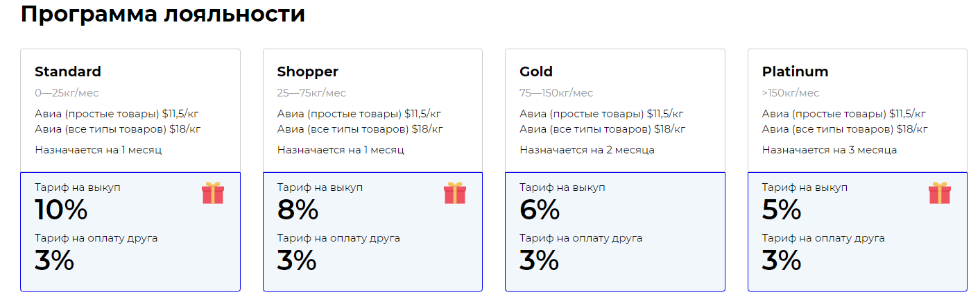Click the gift icon in Shopper card
The height and width of the screenshot is (295, 980).
(x=455, y=193)
